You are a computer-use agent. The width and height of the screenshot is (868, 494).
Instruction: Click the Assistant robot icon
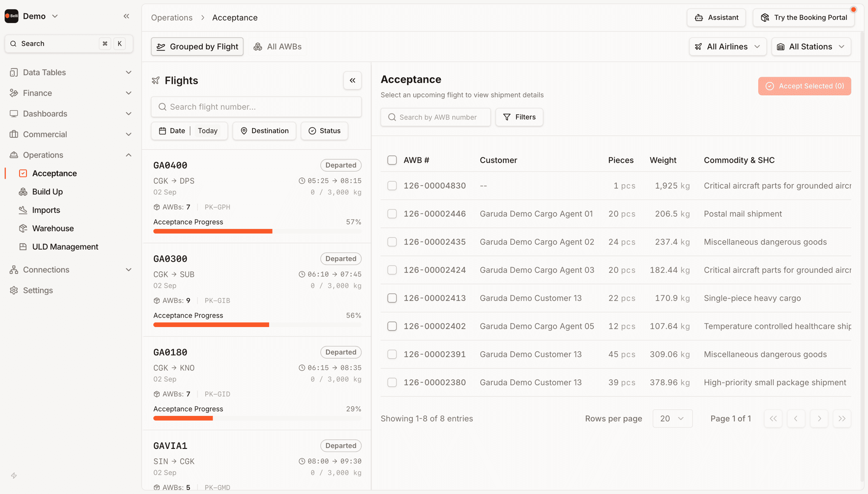pyautogui.click(x=699, y=18)
